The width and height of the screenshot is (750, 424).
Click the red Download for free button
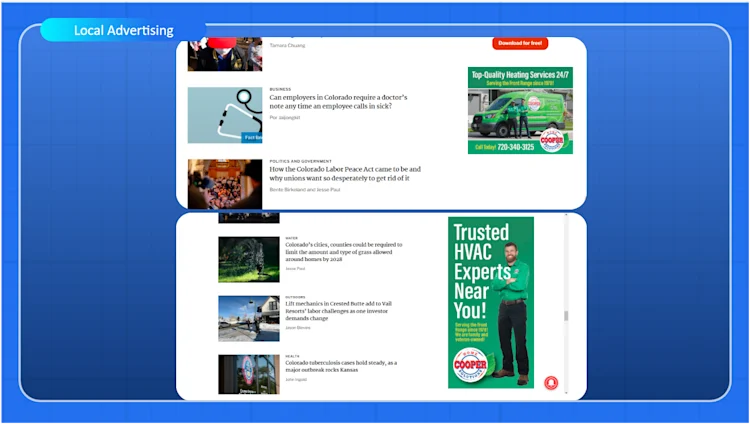click(520, 43)
